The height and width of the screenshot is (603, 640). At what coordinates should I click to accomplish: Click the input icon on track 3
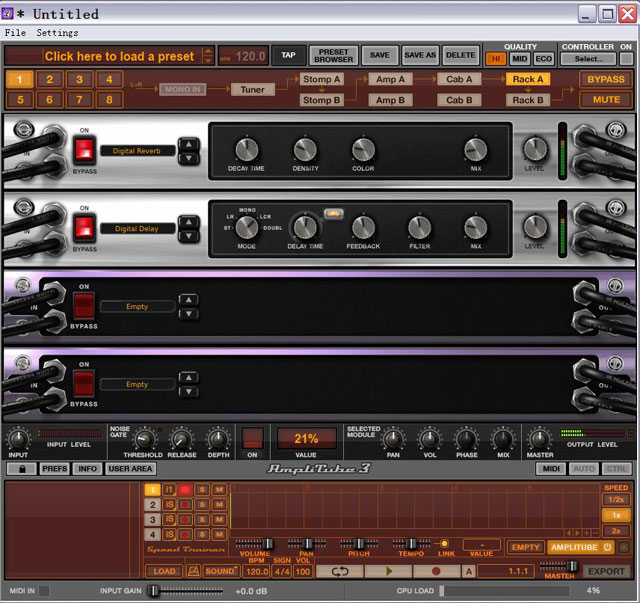pyautogui.click(x=169, y=519)
